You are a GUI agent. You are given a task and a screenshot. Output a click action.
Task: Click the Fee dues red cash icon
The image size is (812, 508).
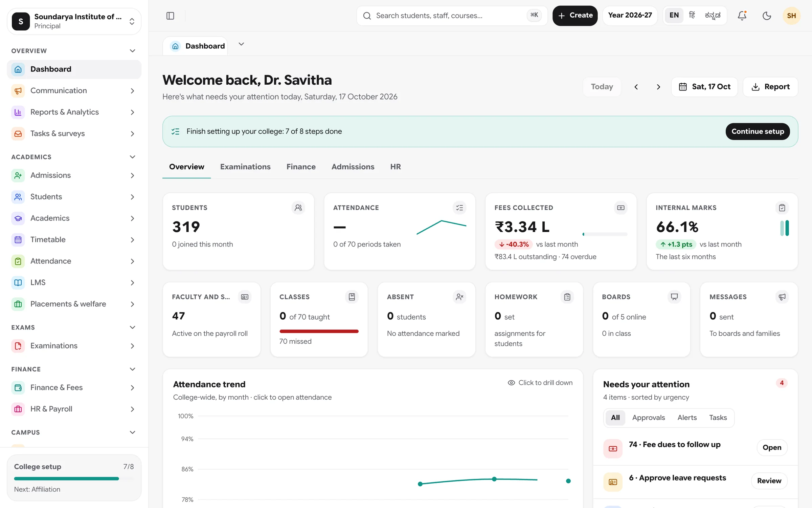coord(613,448)
